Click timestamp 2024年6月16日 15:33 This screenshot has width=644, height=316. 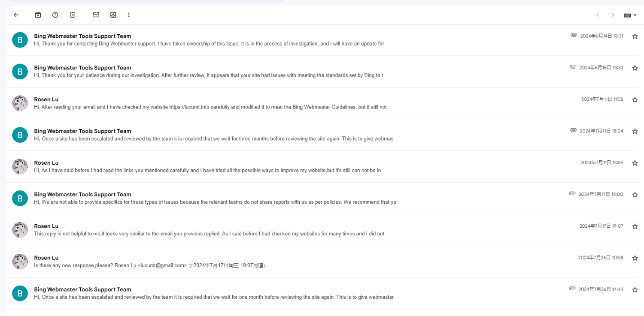click(x=601, y=68)
